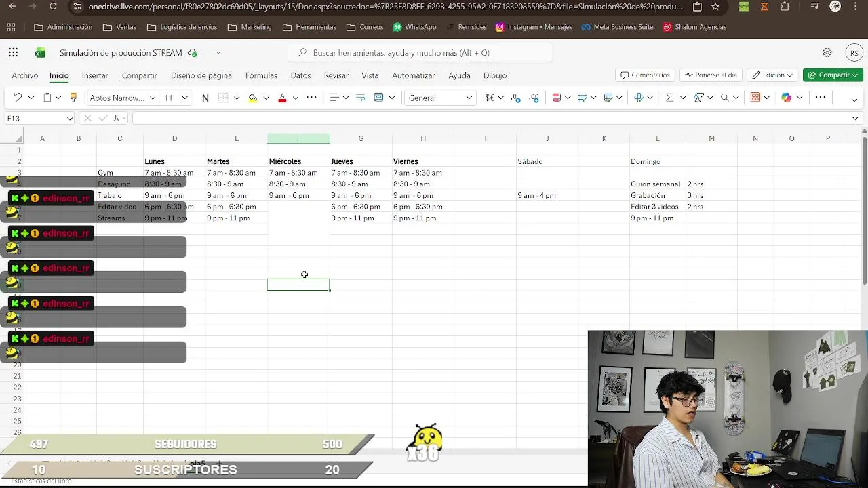Image resolution: width=868 pixels, height=488 pixels.
Task: Open spreadsheet settings gear
Action: point(827,52)
